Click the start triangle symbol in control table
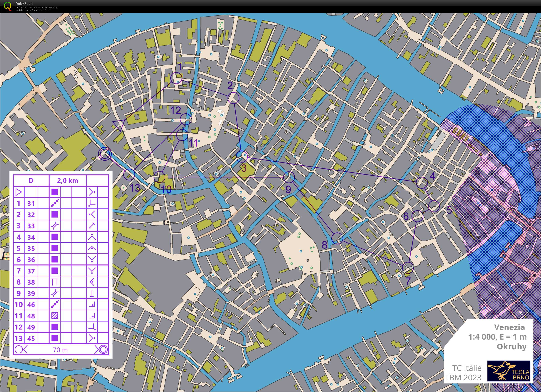This screenshot has width=541, height=392. coord(19,192)
